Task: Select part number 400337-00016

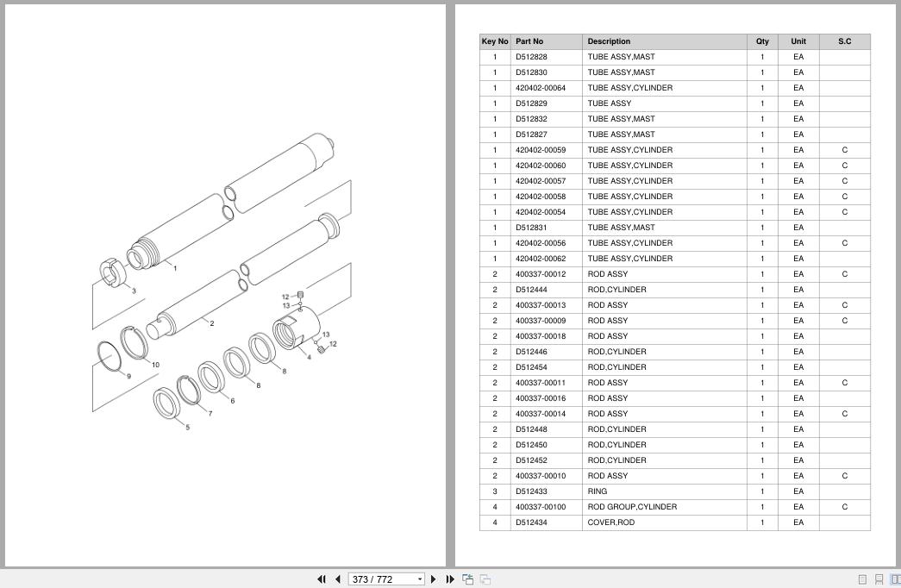Action: (x=540, y=398)
